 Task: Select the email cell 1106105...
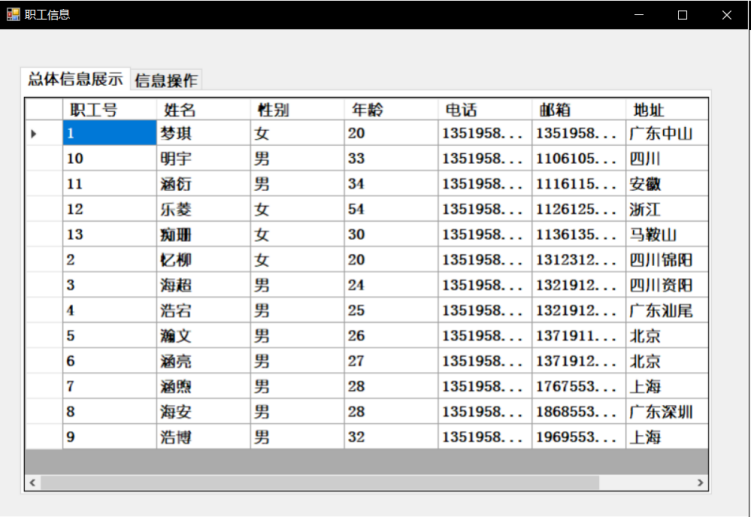(579, 158)
